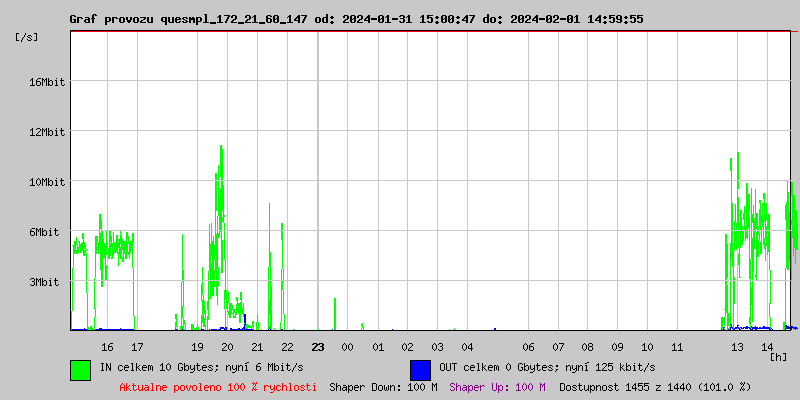
Task: Click hour label '14' on time axis
Action: tap(767, 347)
